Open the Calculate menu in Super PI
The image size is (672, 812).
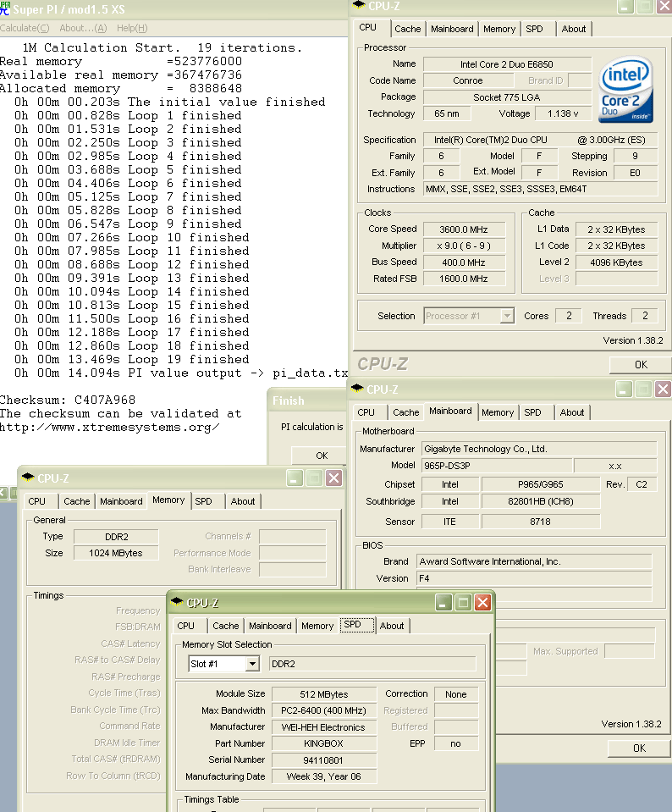coord(25,28)
